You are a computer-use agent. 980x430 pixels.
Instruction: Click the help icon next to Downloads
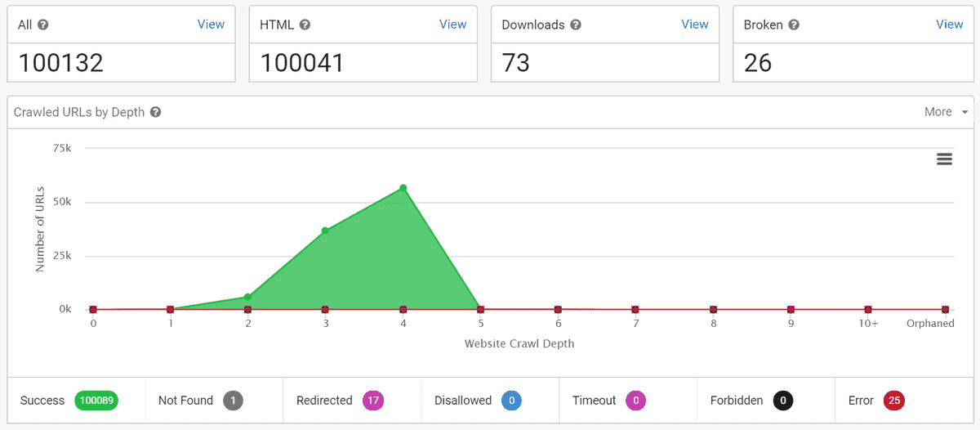[x=576, y=25]
